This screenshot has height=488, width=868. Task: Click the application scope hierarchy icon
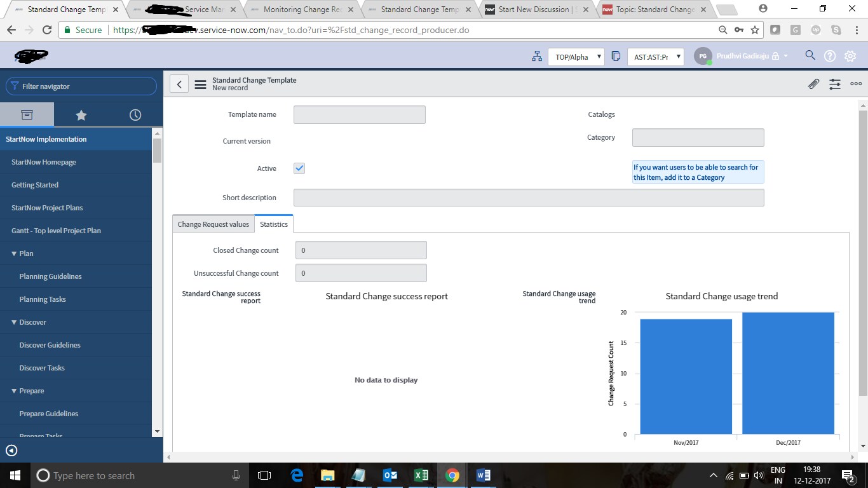click(537, 56)
